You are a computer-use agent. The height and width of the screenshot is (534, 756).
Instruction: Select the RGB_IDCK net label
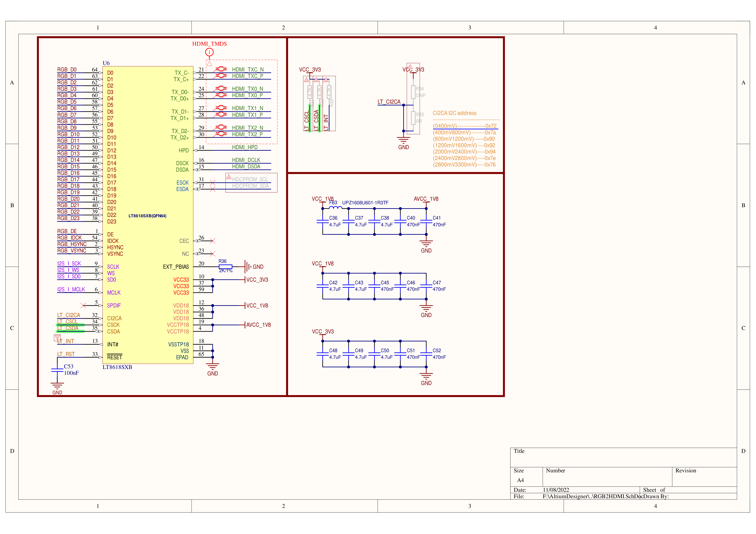tap(69, 238)
